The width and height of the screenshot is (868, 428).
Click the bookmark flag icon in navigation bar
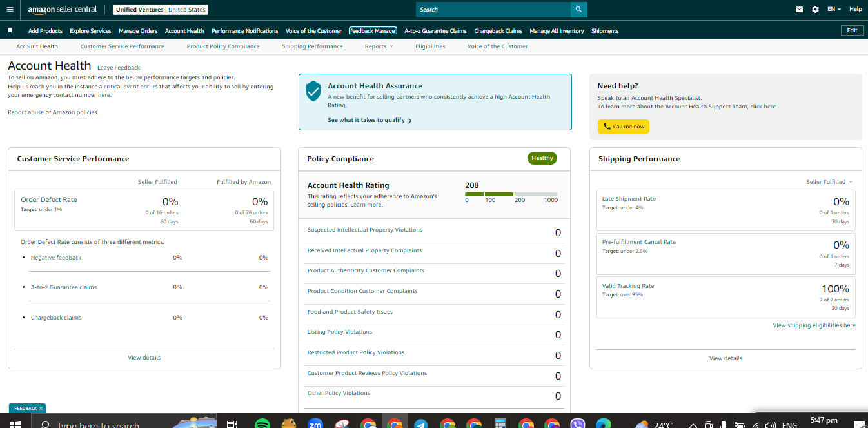[10, 30]
